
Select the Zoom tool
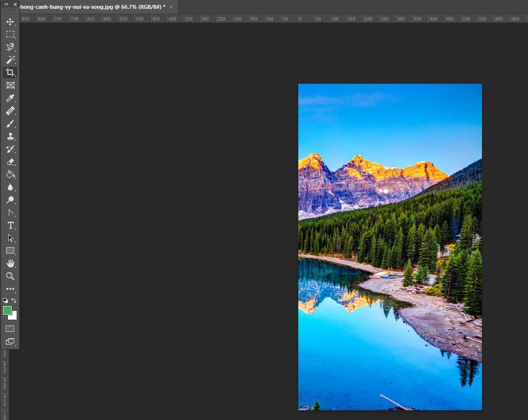tap(10, 276)
